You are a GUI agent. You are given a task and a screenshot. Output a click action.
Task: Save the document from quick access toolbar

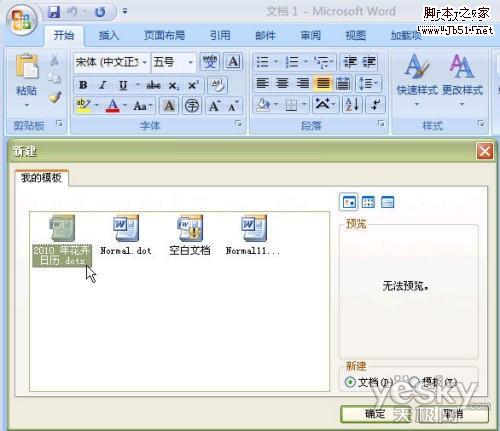point(54,12)
